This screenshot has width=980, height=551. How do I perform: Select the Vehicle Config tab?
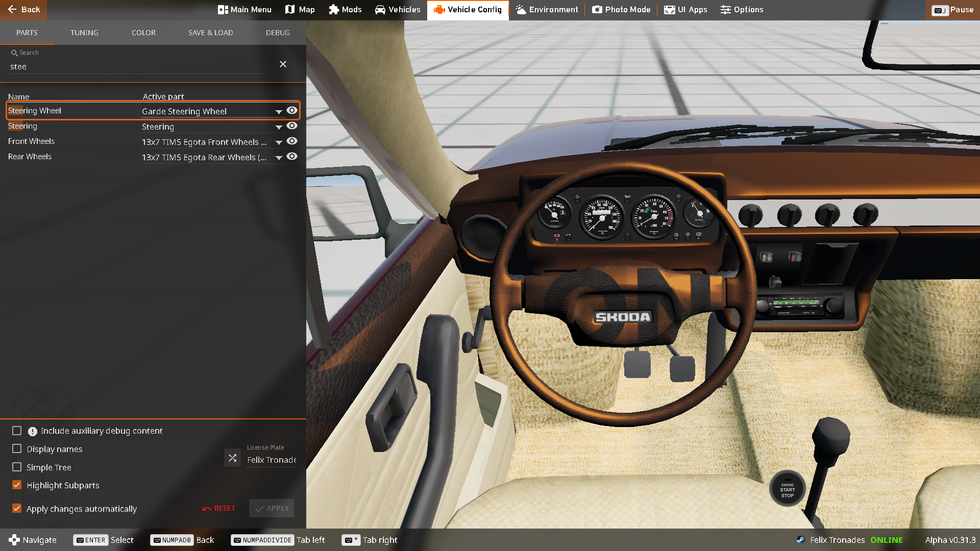tap(468, 10)
